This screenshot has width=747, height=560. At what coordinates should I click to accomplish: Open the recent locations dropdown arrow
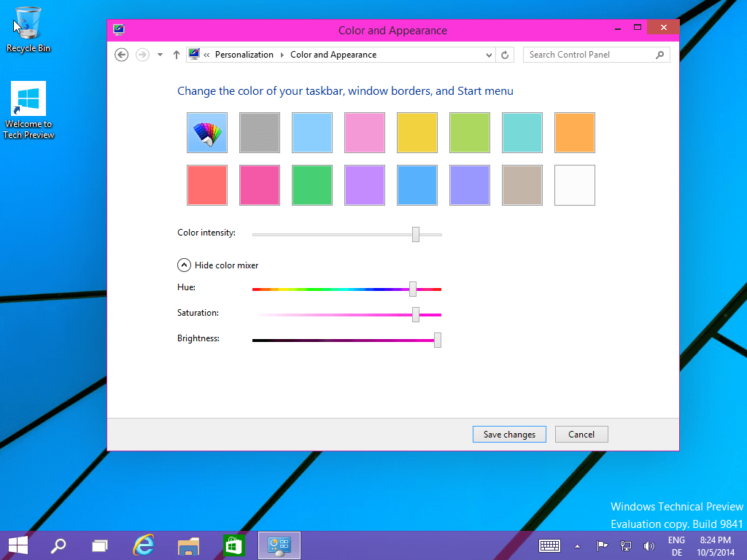click(x=160, y=55)
